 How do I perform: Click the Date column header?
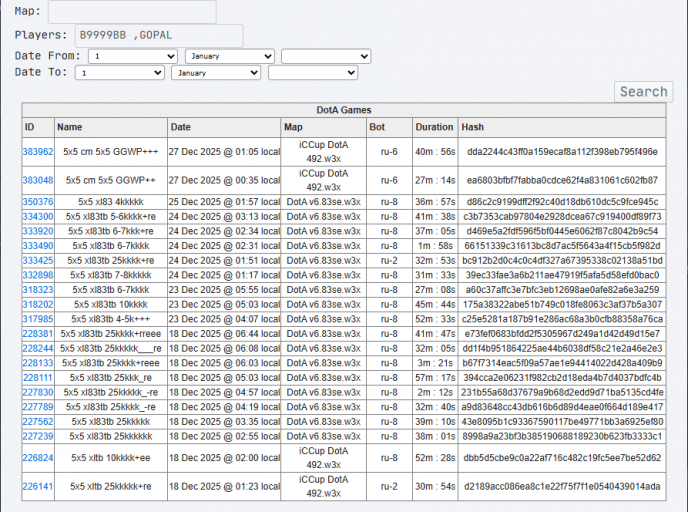tap(224, 127)
